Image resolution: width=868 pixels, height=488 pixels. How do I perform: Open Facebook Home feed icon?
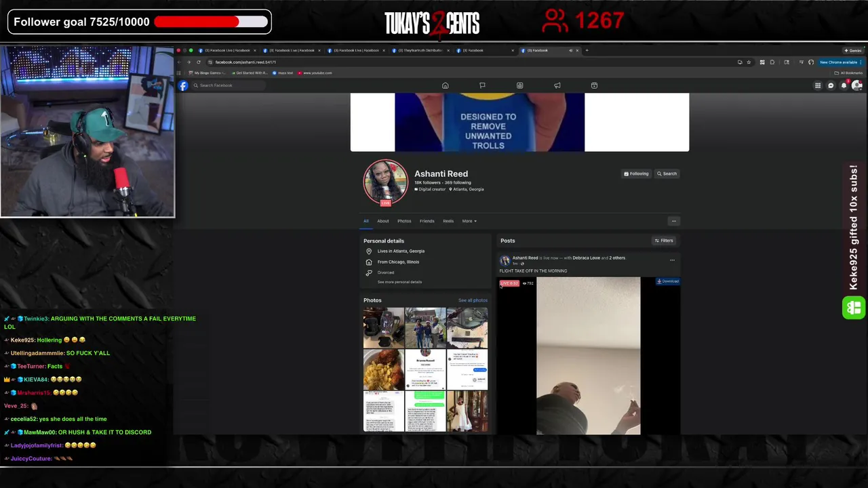(x=445, y=85)
